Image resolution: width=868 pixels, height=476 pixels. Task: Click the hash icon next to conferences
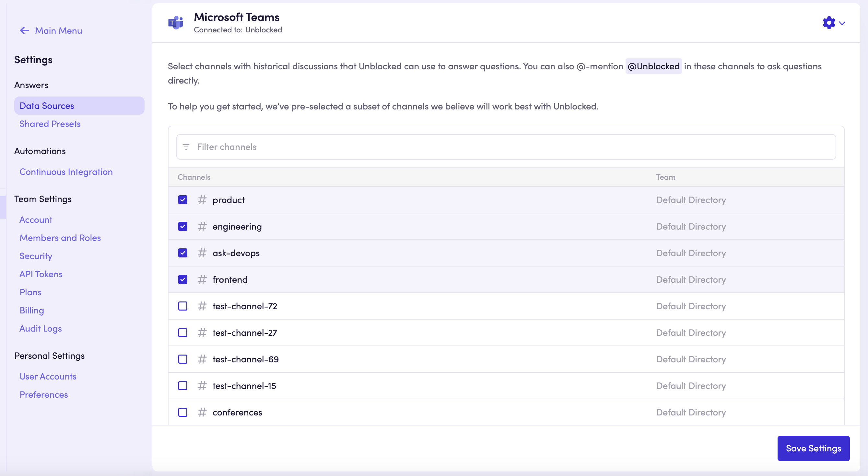202,413
